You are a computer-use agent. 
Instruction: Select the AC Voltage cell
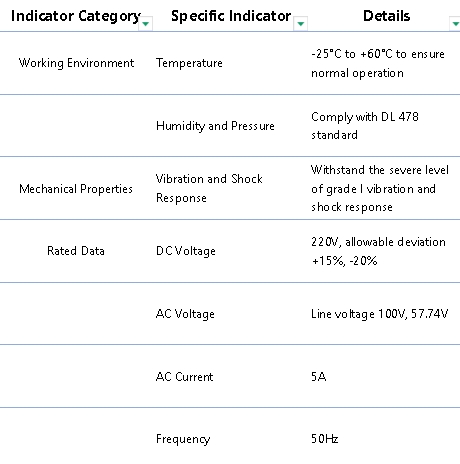[x=231, y=314]
